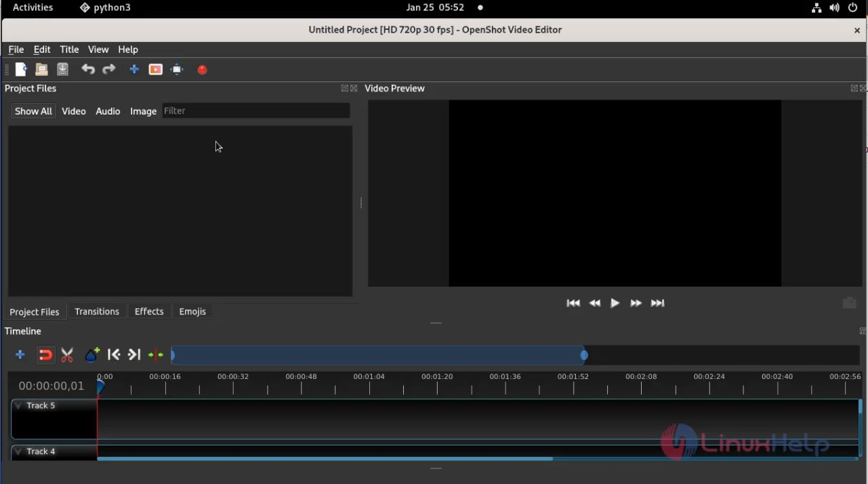
Task: Open the Help menu
Action: point(128,49)
